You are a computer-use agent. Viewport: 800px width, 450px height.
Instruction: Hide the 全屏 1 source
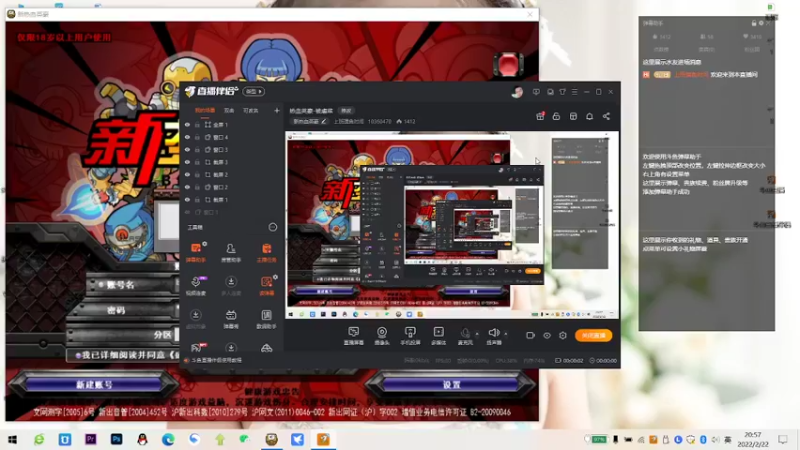point(187,124)
